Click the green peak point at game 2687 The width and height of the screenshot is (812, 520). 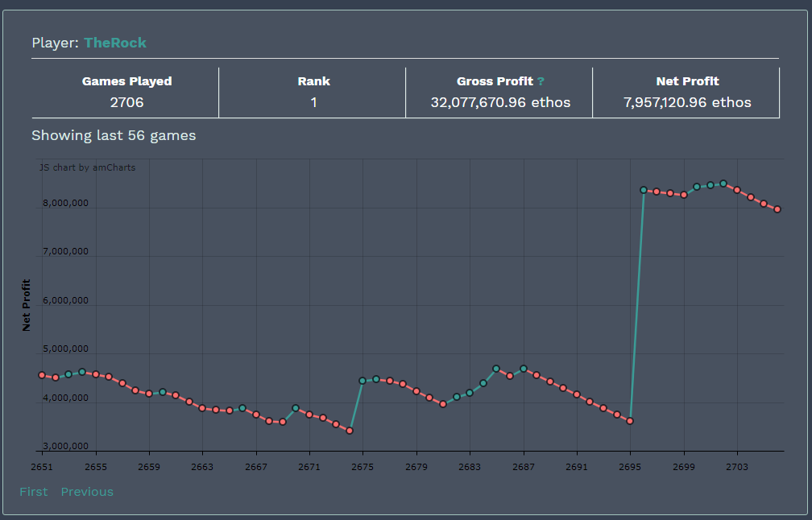click(x=524, y=369)
